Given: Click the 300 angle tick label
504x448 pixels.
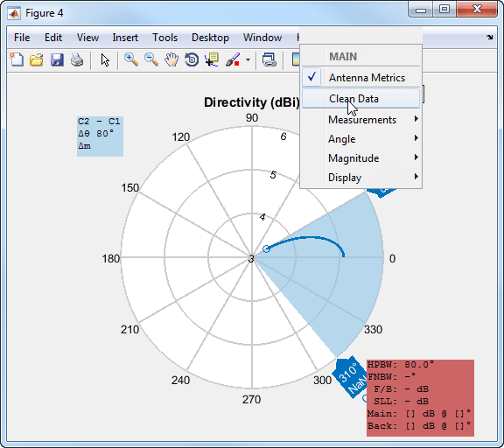Looking at the screenshot, I should (x=322, y=381).
